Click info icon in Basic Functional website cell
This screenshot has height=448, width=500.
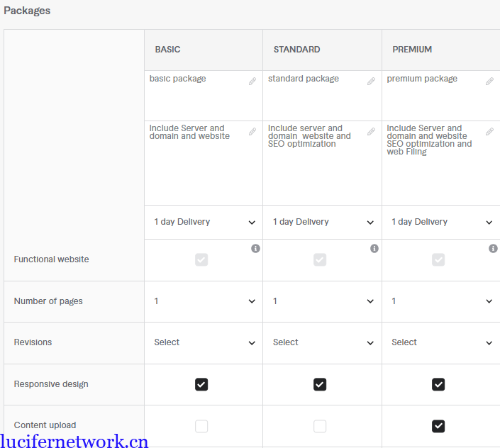pyautogui.click(x=255, y=249)
